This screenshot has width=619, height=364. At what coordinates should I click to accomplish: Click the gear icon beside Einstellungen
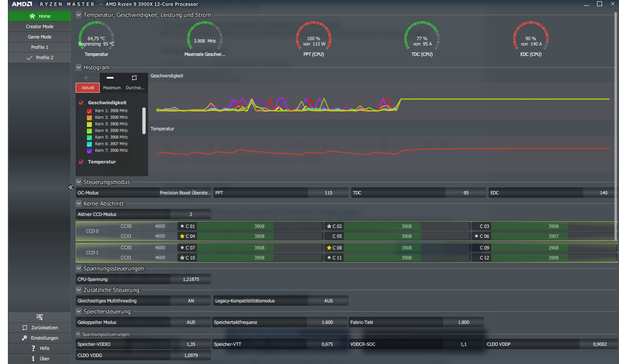pos(24,338)
